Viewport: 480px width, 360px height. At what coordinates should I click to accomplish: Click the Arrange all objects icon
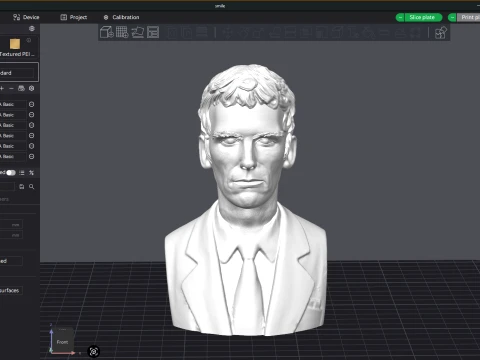point(153,32)
